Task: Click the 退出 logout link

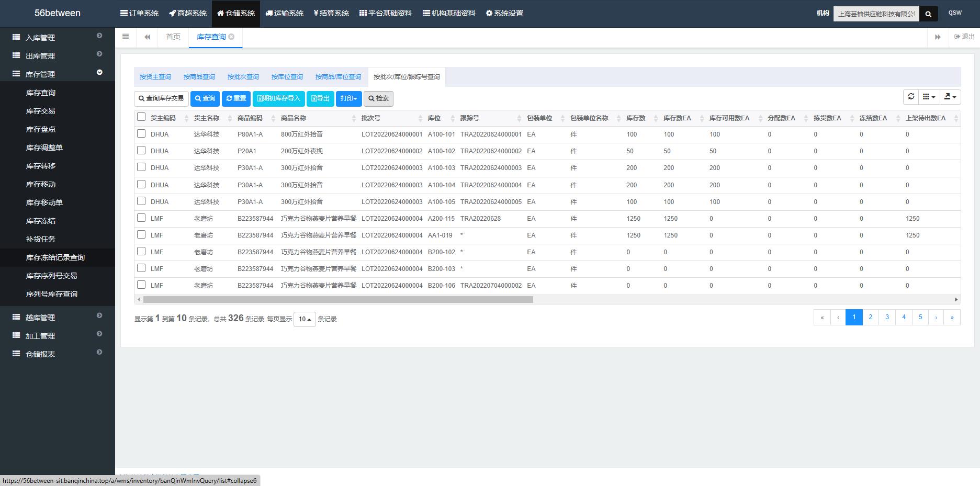Action: [964, 37]
